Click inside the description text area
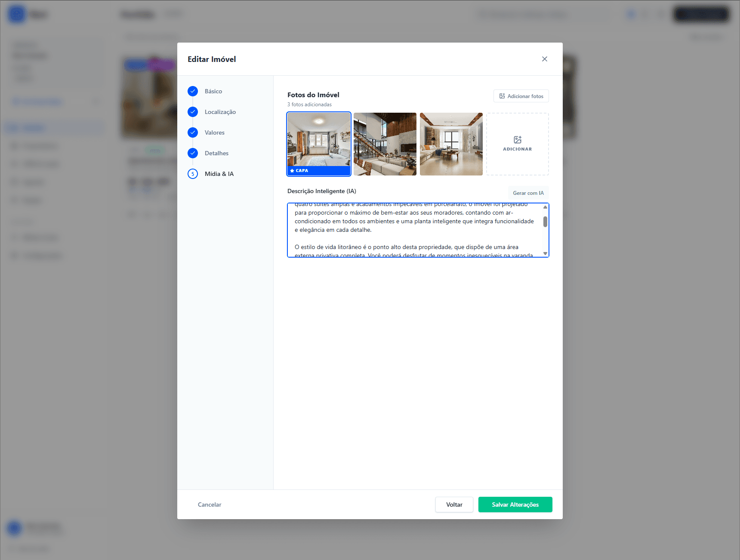Screen dimensions: 740x560 click(x=413, y=230)
